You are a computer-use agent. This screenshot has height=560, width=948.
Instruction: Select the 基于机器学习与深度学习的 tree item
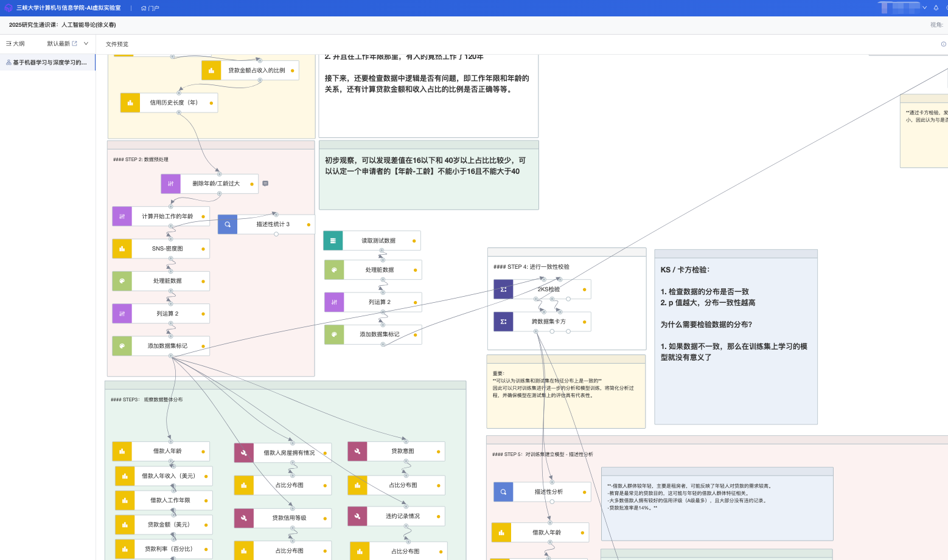click(x=47, y=63)
